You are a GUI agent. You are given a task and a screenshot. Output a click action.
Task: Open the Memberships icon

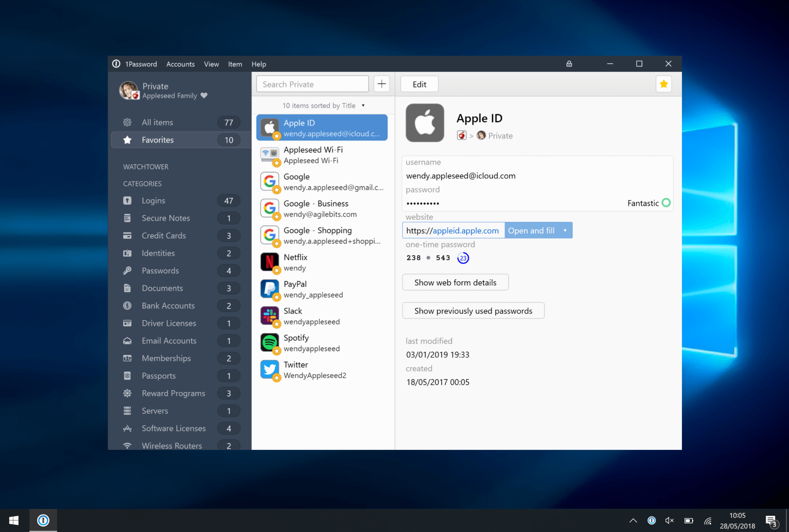(127, 358)
